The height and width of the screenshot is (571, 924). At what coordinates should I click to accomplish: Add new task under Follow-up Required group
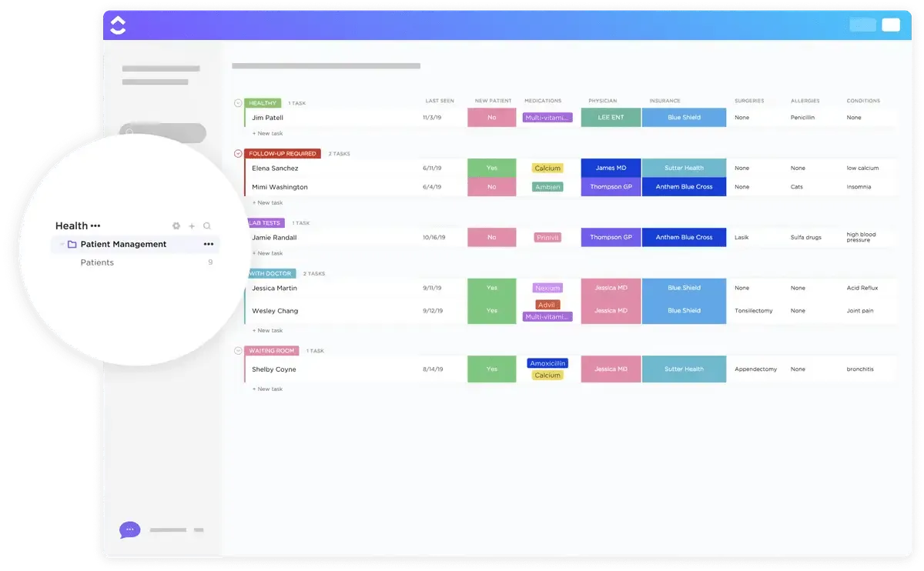pyautogui.click(x=267, y=203)
